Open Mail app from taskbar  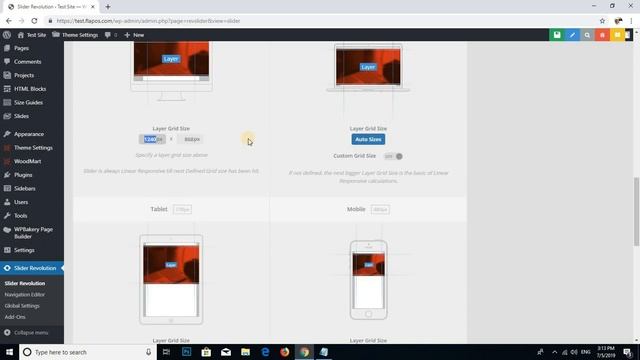click(x=226, y=352)
